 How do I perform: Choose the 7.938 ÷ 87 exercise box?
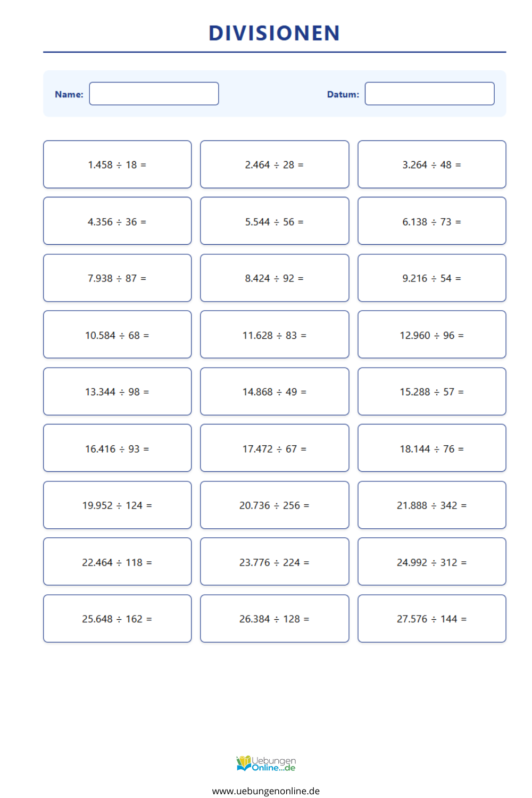pos(117,278)
